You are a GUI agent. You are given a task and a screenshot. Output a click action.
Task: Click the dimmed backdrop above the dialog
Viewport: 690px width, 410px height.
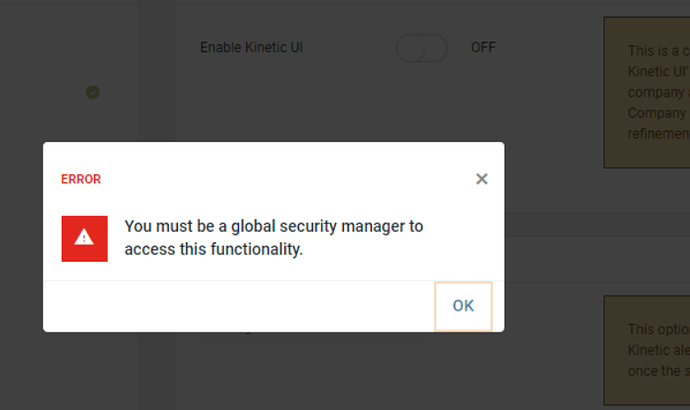click(x=300, y=100)
